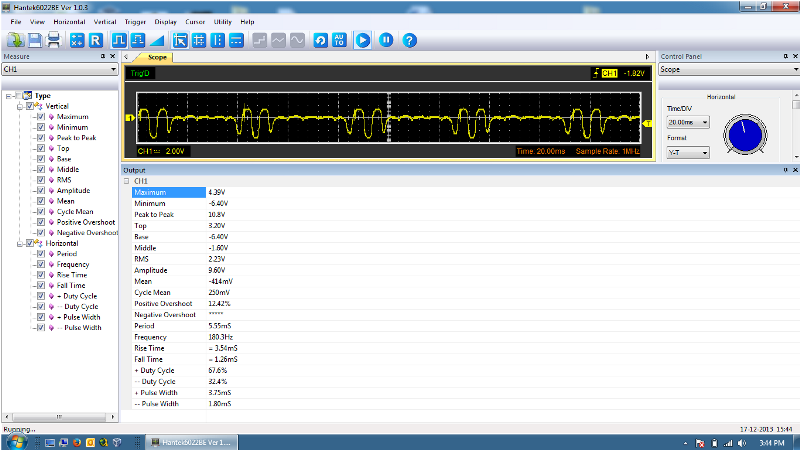Toggle the Frequency measurement checkbox

coord(40,264)
